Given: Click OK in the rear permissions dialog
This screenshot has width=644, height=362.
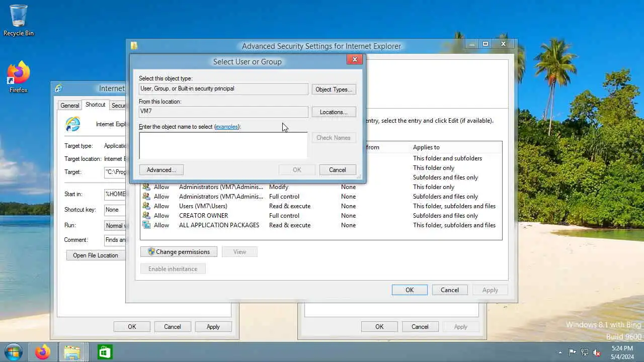Looking at the screenshot, I should [x=379, y=327].
